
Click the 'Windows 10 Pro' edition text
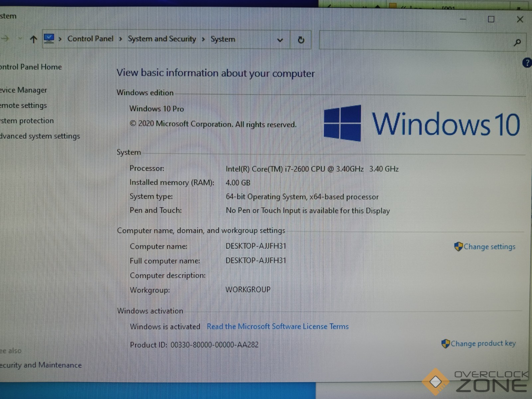click(x=157, y=109)
